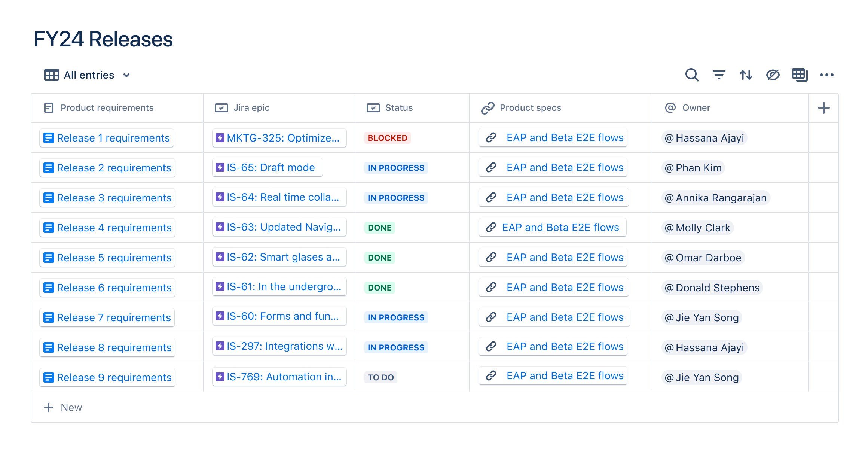Screen dimensions: 868x450
Task: Open the IS-65: Draft mode epic
Action: point(267,167)
